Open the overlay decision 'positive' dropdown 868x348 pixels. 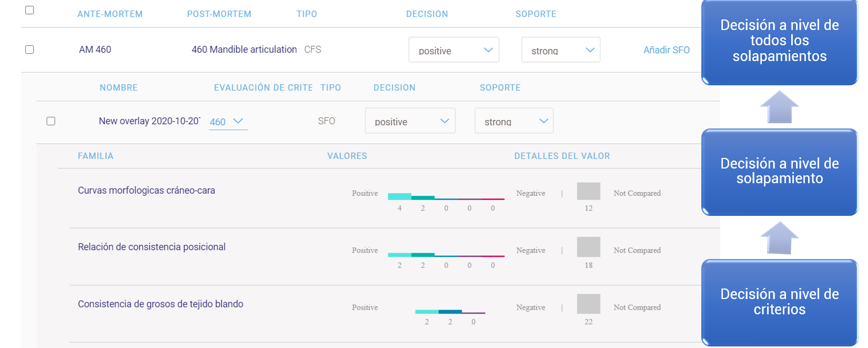pos(410,121)
